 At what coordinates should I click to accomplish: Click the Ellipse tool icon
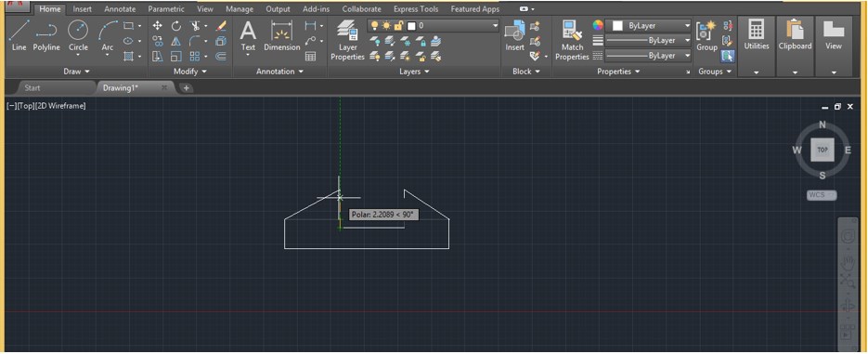[128, 41]
